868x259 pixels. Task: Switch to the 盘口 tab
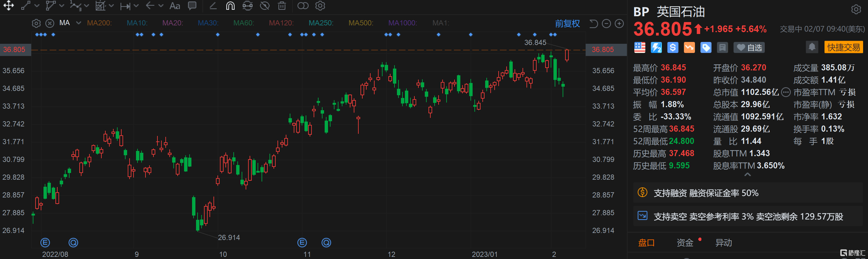(646, 242)
